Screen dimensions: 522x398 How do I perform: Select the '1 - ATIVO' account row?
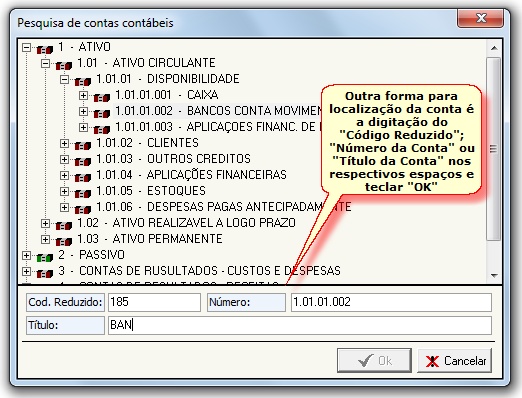(x=84, y=47)
